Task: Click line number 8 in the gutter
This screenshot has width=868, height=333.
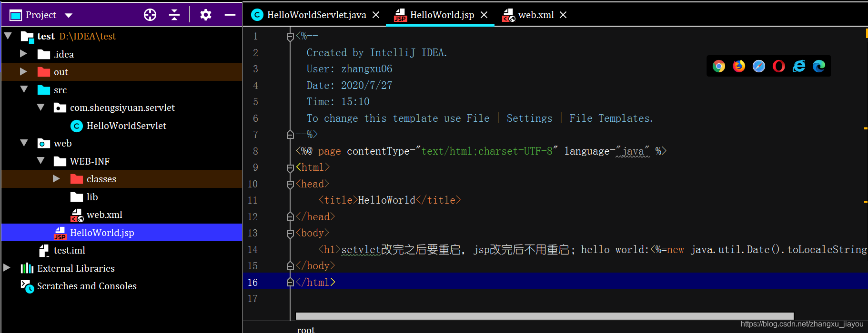Action: (255, 151)
